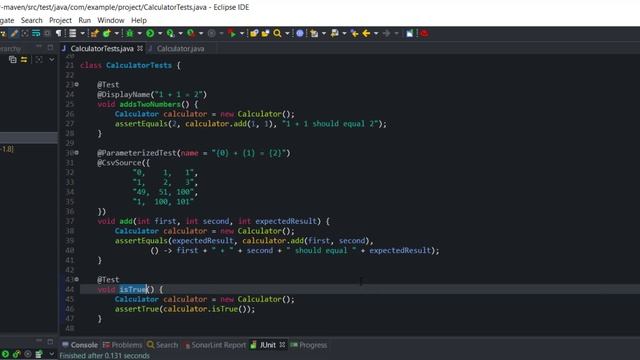Viewport: 640px width, 360px height.
Task: Open the Project menu
Action: [x=60, y=20]
